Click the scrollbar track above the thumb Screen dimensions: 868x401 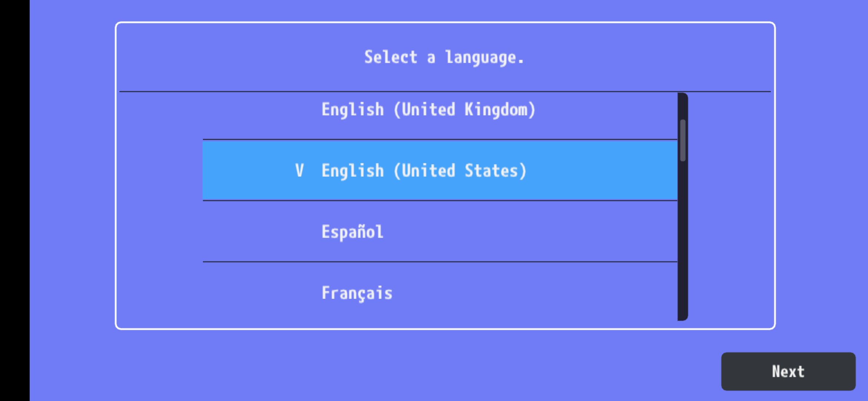pyautogui.click(x=683, y=108)
